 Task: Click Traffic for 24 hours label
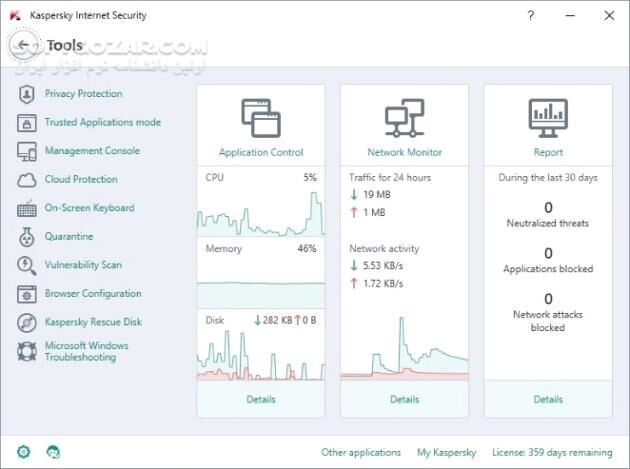390,178
